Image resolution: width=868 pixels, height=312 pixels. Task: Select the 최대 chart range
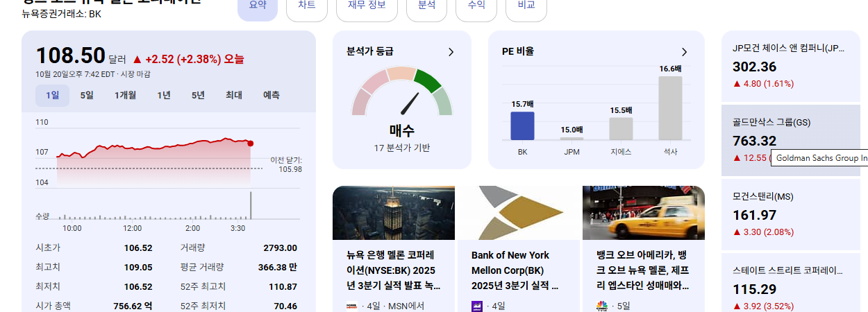(234, 95)
